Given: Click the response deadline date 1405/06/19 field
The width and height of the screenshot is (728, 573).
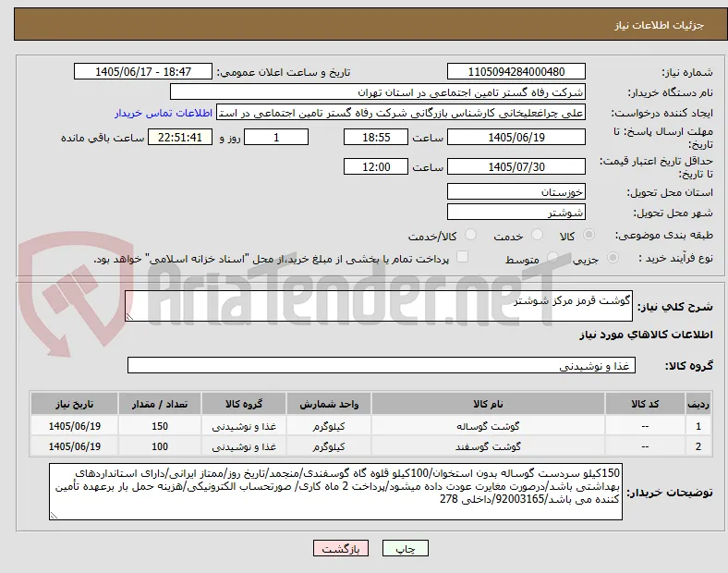Looking at the screenshot, I should point(516,138).
